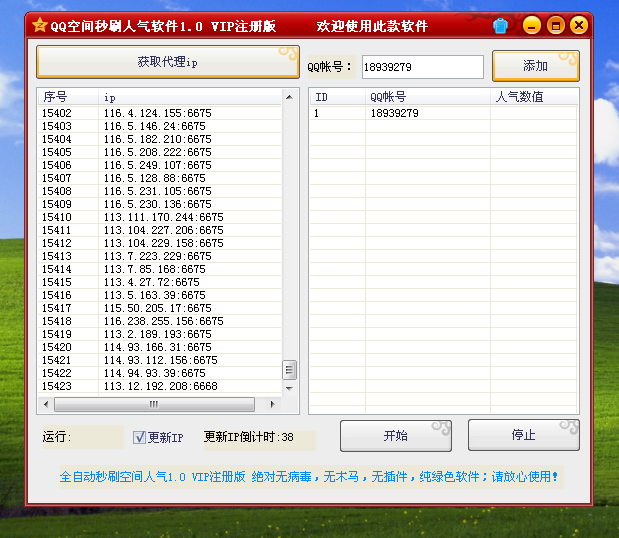Maximize the QQ software window
Screen dimensions: 619x538
tap(555, 26)
